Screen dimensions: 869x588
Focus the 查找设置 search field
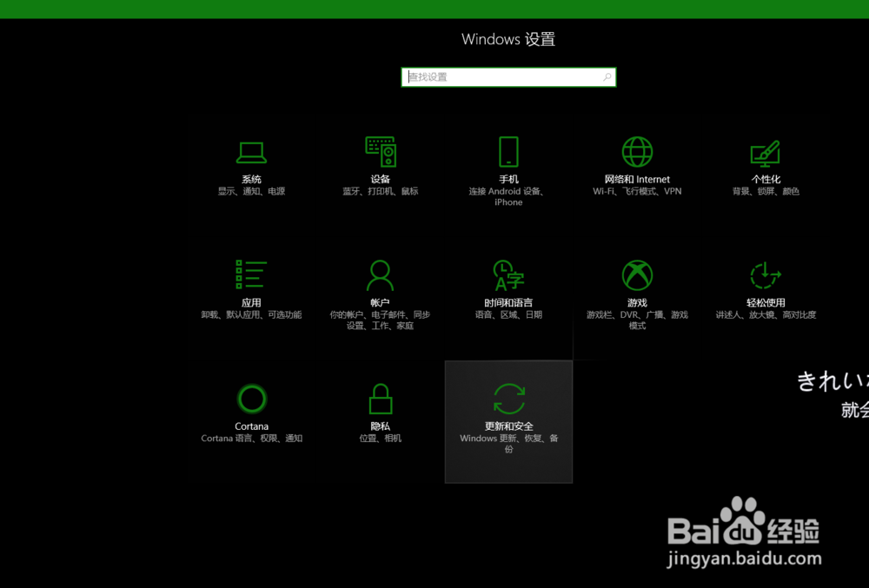pyautogui.click(x=508, y=77)
